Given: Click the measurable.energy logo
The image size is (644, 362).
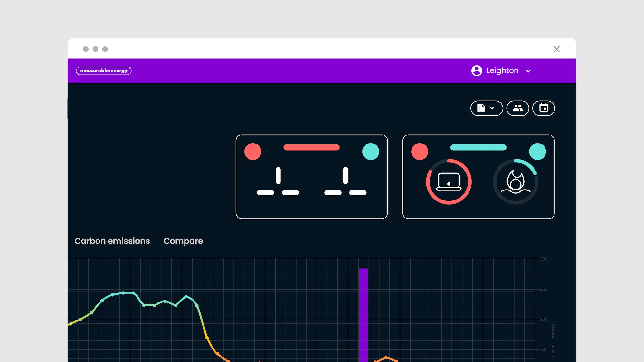Looking at the screenshot, I should 103,71.
